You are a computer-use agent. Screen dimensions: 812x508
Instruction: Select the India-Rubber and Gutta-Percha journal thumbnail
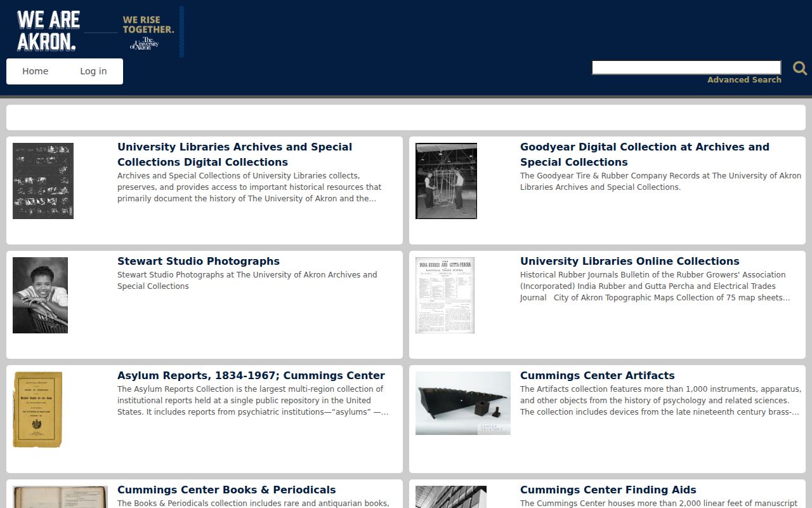click(445, 295)
